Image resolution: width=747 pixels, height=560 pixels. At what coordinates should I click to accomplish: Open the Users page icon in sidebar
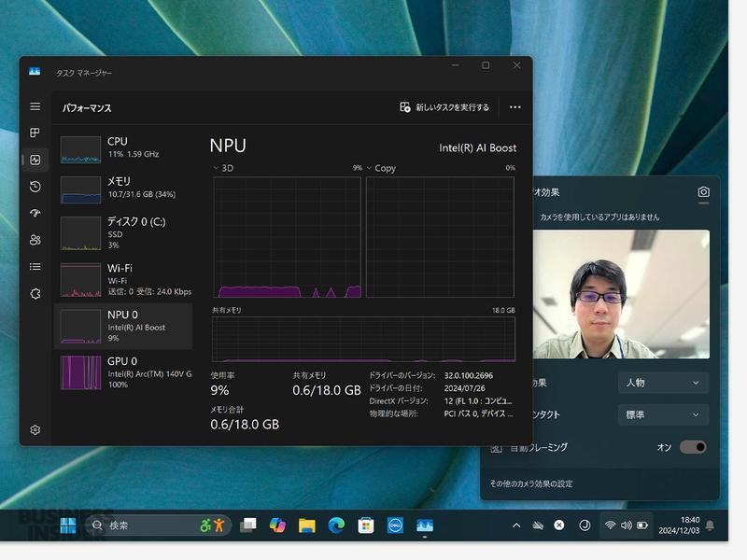pos(35,240)
